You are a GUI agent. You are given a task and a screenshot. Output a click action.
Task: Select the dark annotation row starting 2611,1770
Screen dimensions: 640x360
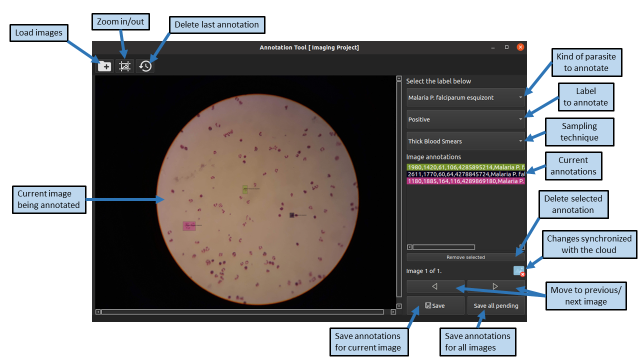(x=465, y=174)
